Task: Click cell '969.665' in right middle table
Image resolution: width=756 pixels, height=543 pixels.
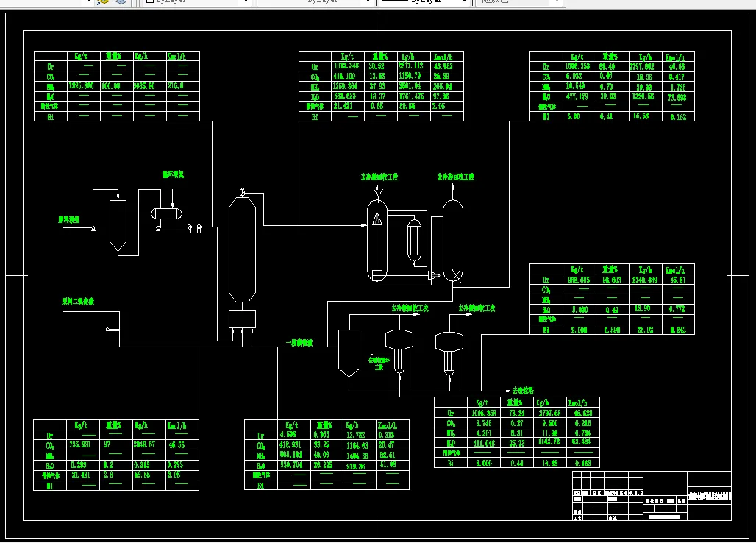Action: [579, 280]
